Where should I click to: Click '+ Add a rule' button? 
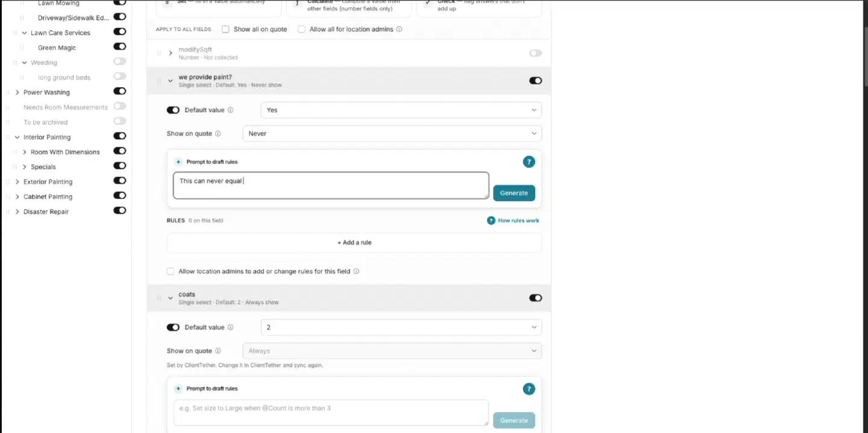pyautogui.click(x=354, y=243)
